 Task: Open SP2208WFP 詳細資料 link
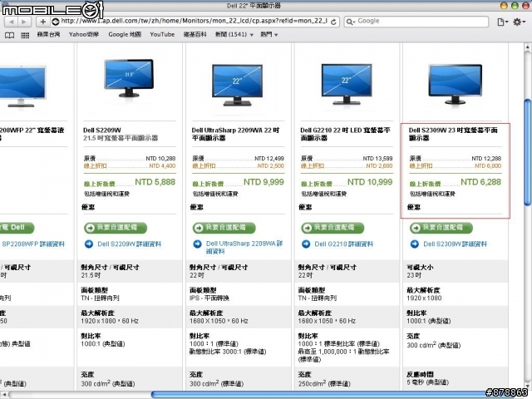(33, 244)
